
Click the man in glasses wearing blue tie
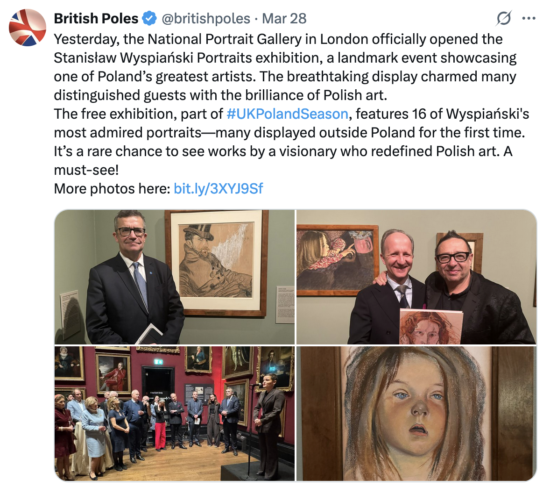134,279
